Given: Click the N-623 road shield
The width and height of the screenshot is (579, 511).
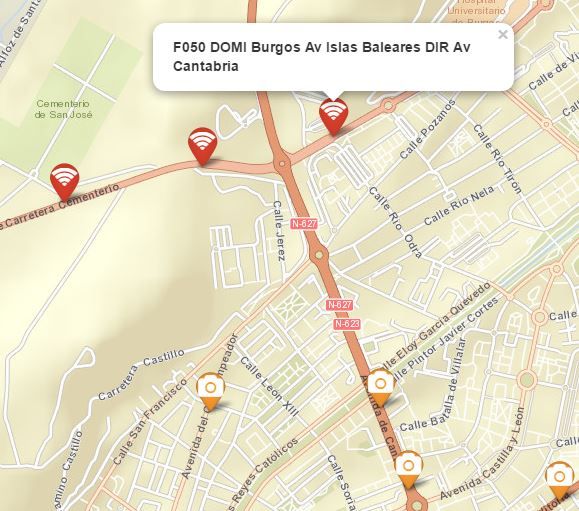Looking at the screenshot, I should coord(347,324).
